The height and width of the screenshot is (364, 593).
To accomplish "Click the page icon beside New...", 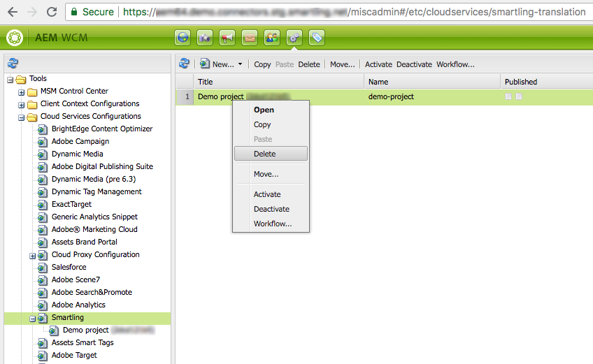I will 205,64.
